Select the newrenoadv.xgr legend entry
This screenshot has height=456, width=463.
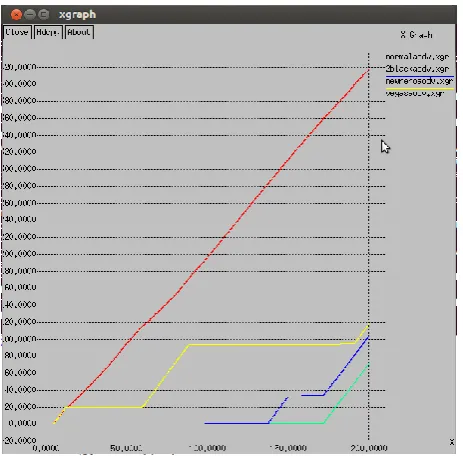click(419, 81)
